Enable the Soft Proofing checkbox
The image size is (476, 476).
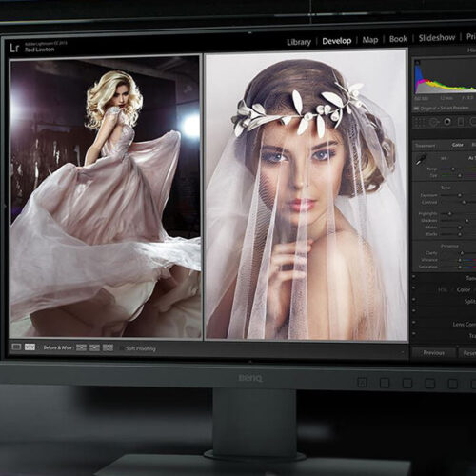coord(122,348)
